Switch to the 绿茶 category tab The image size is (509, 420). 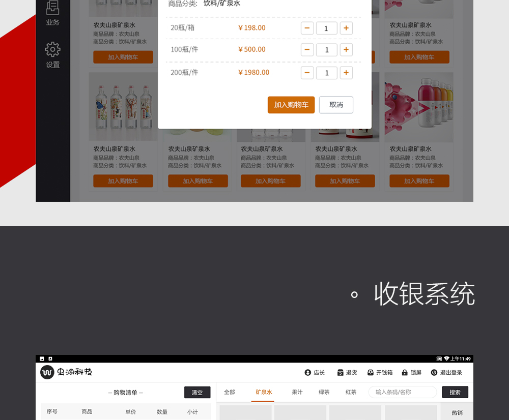324,392
